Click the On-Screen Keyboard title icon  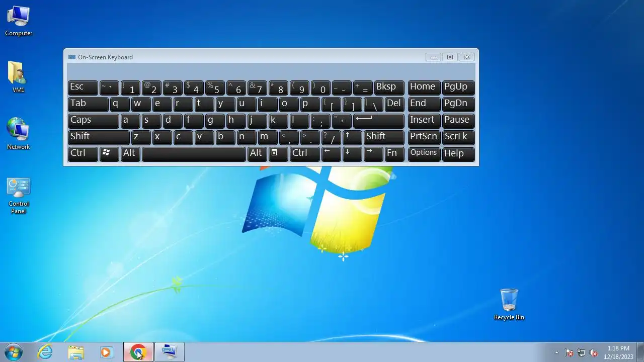pos(72,57)
